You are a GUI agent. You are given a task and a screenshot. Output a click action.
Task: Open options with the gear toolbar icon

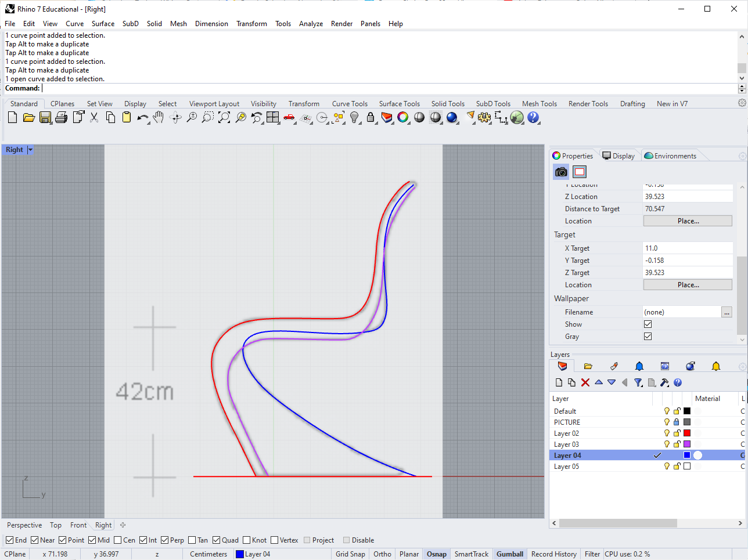pyautogui.click(x=484, y=118)
